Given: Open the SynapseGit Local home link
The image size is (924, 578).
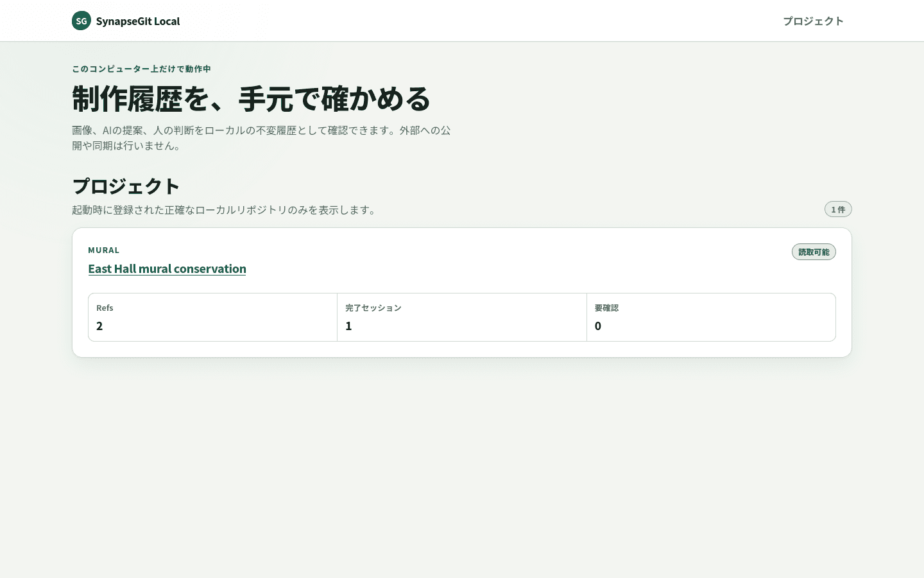Looking at the screenshot, I should click(126, 21).
